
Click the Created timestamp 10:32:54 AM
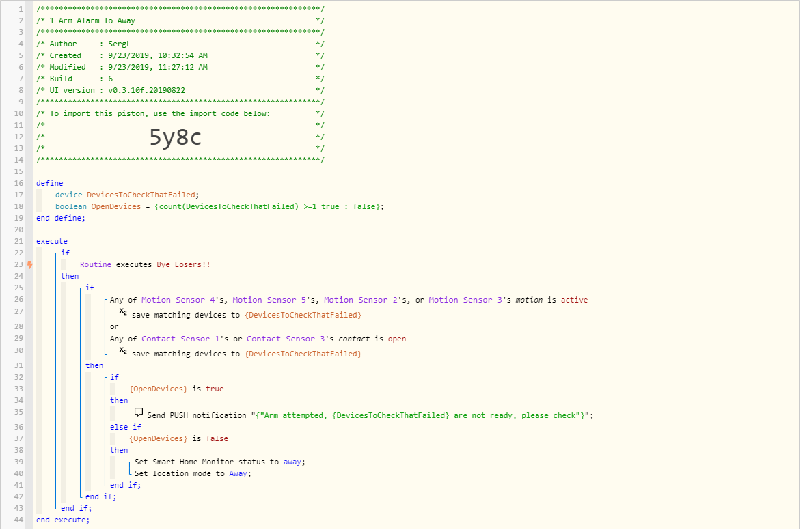click(182, 55)
